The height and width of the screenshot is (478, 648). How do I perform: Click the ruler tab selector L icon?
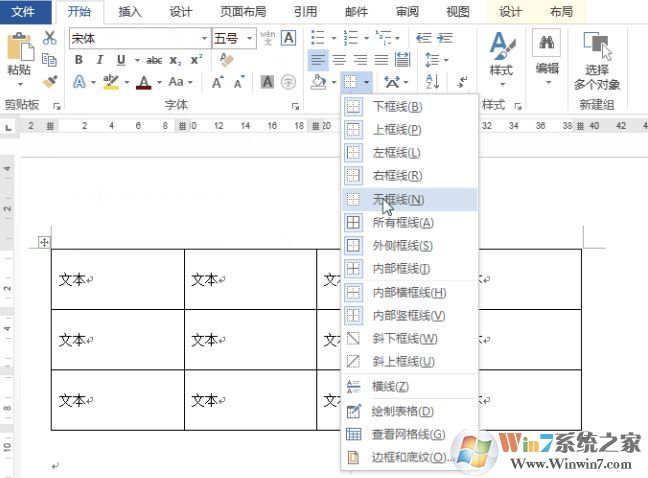pos(8,128)
